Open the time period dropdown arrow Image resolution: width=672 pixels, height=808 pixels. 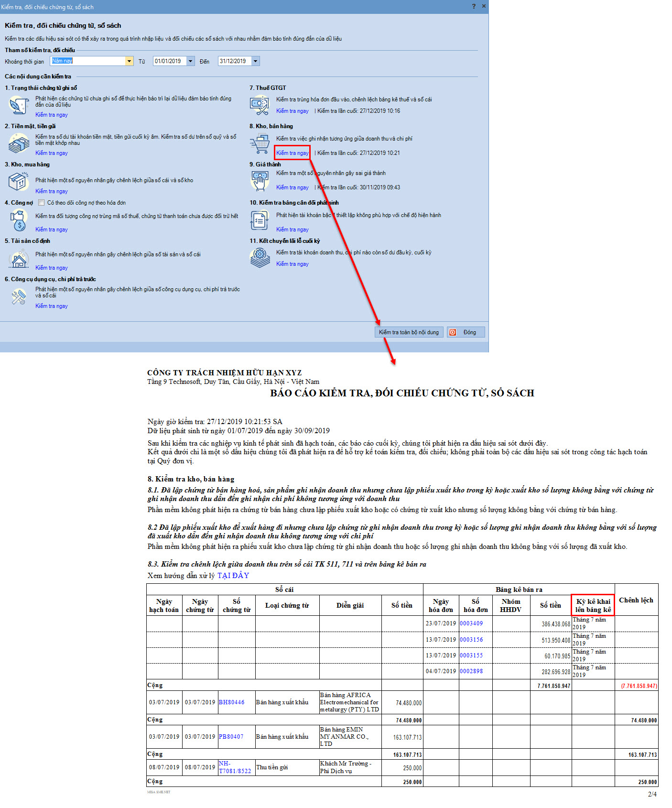(129, 61)
